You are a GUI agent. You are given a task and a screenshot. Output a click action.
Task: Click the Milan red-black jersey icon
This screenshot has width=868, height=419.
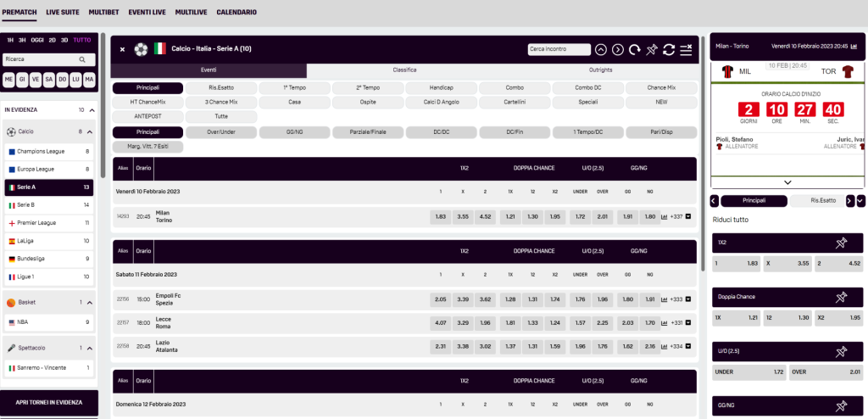(728, 71)
